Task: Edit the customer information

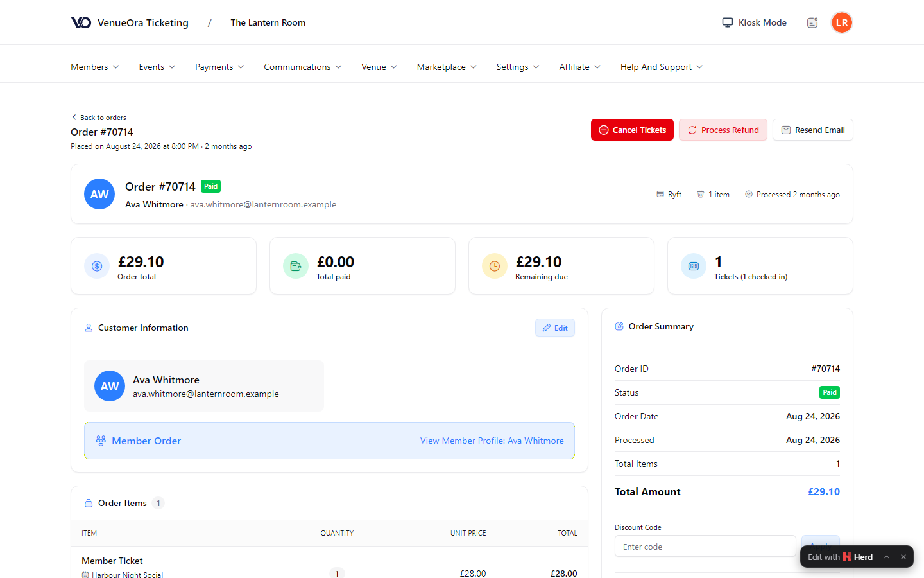Action: (x=555, y=328)
